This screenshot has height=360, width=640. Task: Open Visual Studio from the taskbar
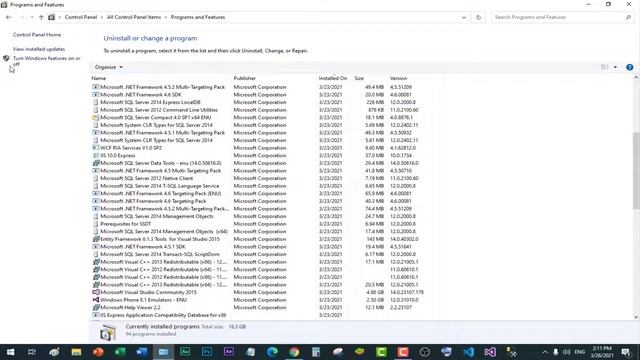point(490,352)
